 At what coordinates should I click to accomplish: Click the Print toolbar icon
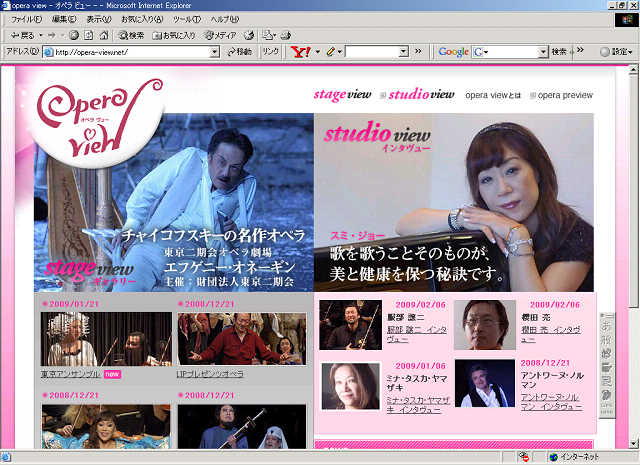[286, 36]
